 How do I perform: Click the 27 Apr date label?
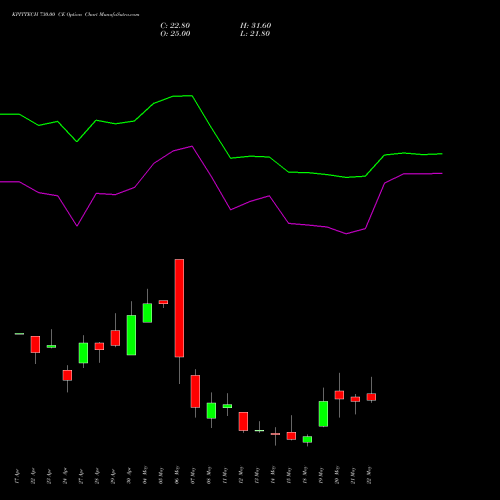tap(81, 476)
